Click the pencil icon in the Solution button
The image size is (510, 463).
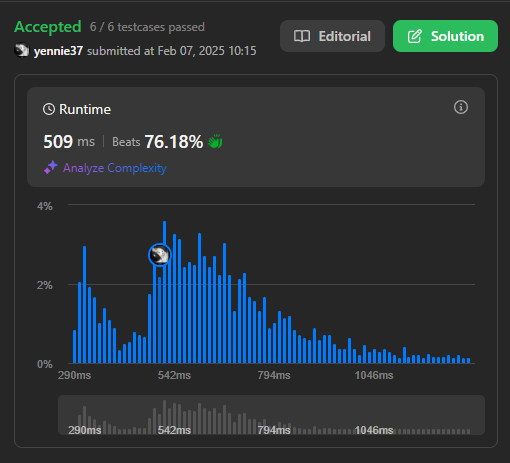[x=415, y=36]
